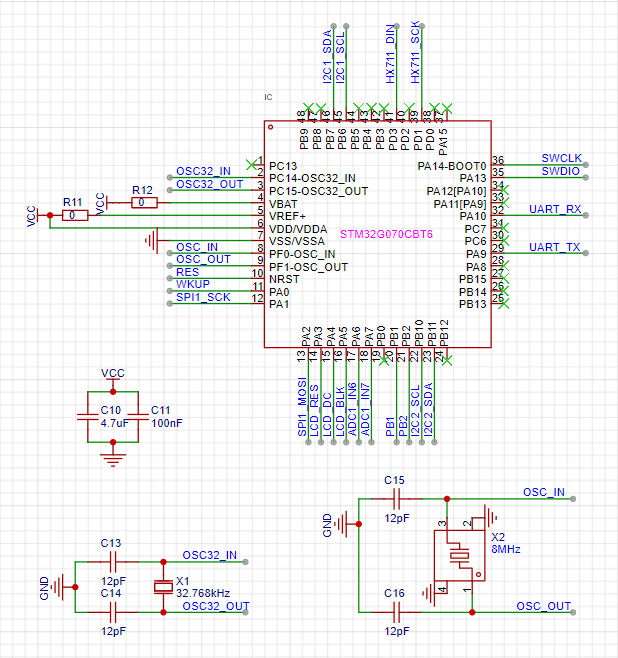This screenshot has width=618, height=658.
Task: Click the ADC1_IN6 net label
Action: point(352,409)
